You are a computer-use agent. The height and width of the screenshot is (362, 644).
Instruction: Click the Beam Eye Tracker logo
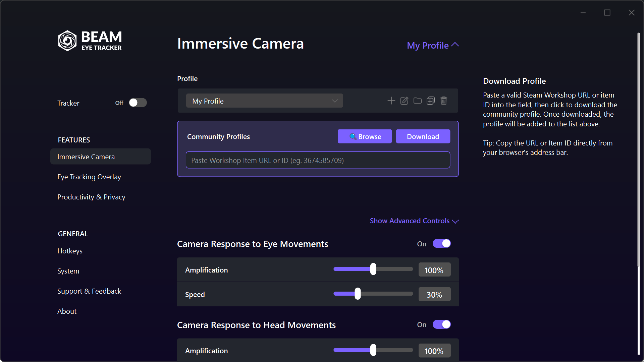[x=90, y=41]
